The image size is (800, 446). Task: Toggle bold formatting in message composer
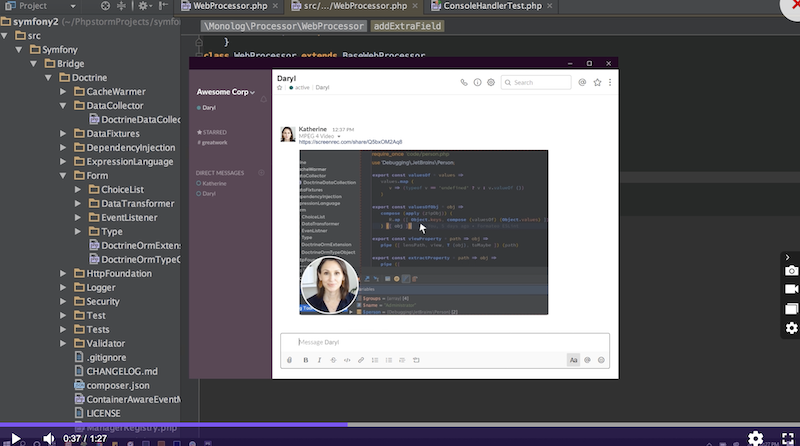point(306,360)
